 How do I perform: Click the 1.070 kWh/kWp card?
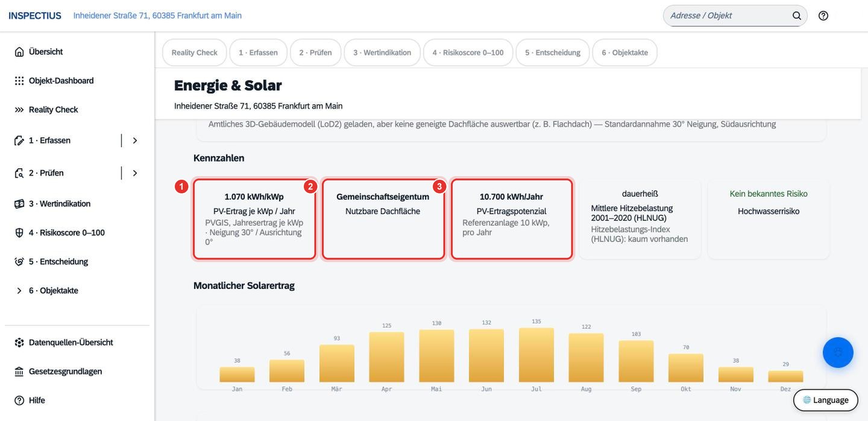point(254,219)
